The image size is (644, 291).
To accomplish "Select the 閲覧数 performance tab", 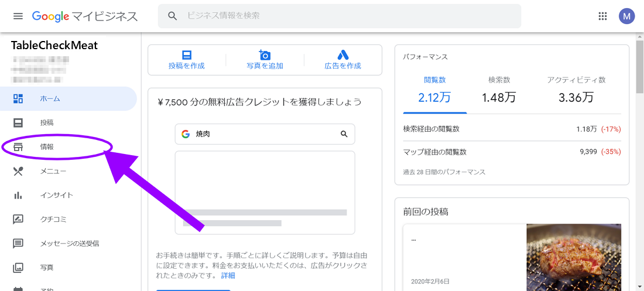I will point(434,90).
